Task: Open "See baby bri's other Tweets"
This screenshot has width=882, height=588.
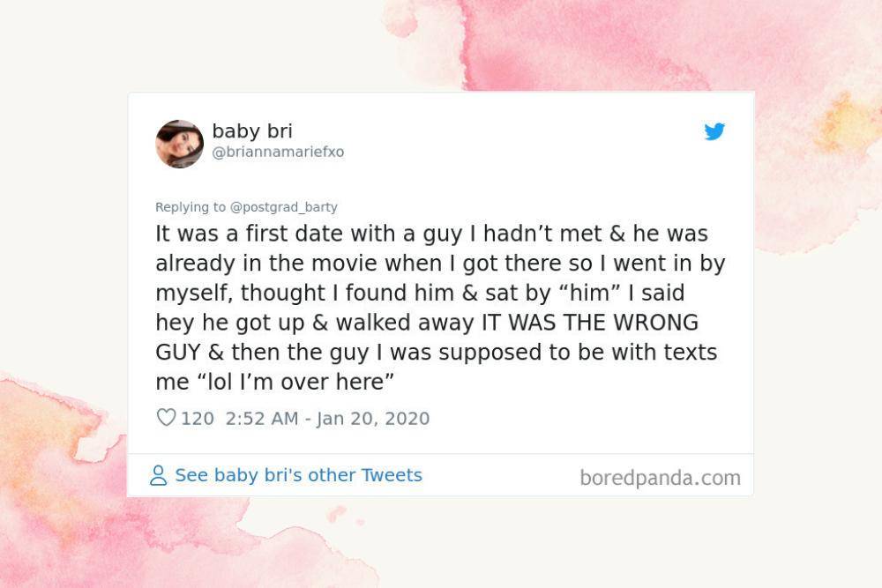Action: (x=299, y=475)
